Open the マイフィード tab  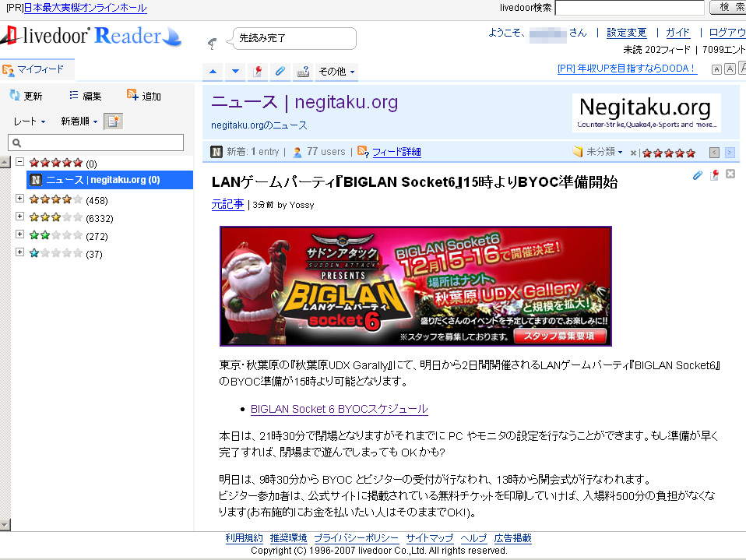click(x=37, y=69)
